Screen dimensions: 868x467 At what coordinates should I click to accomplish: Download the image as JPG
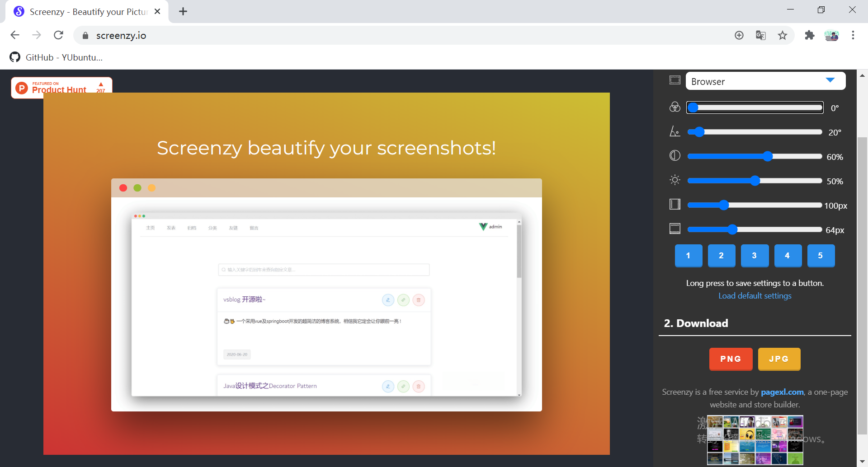point(779,359)
